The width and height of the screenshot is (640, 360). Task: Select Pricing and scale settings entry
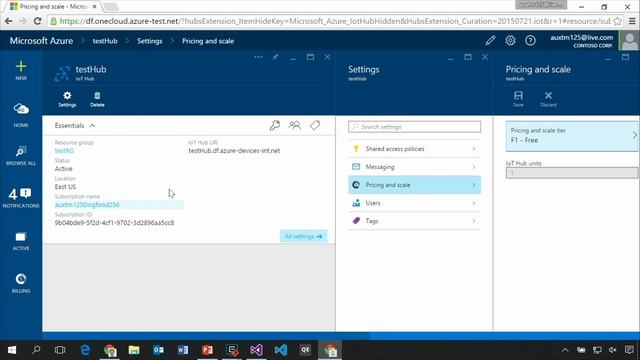click(414, 185)
